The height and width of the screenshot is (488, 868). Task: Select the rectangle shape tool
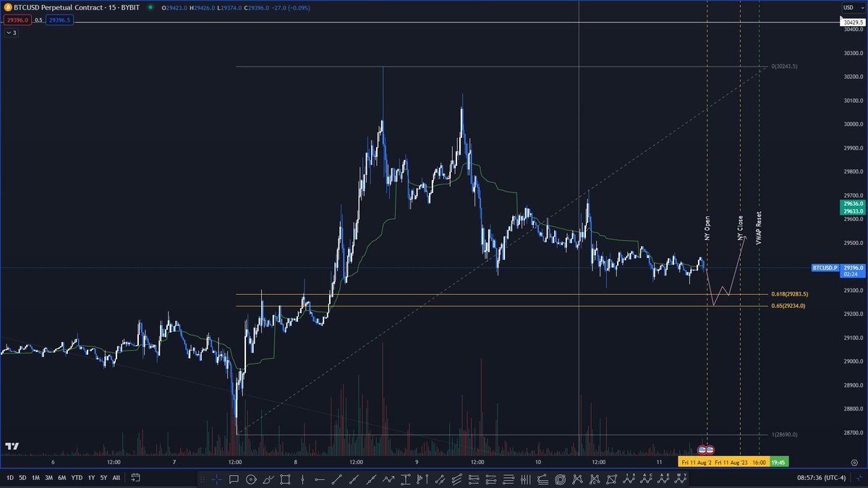pyautogui.click(x=285, y=479)
